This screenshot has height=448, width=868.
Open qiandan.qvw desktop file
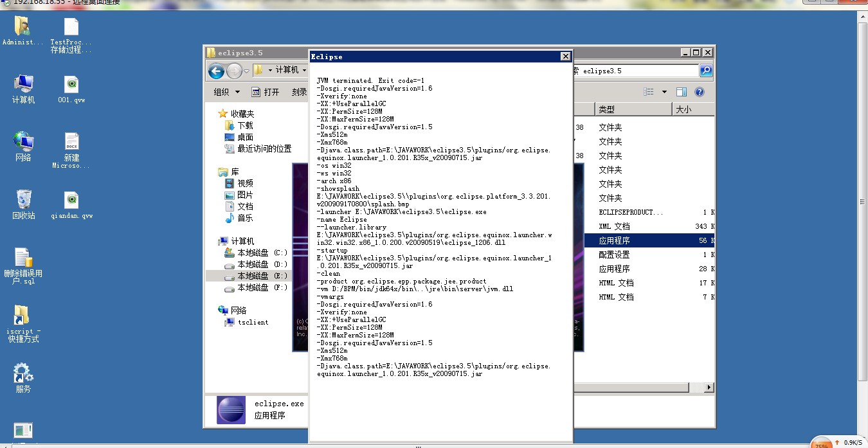point(71,204)
